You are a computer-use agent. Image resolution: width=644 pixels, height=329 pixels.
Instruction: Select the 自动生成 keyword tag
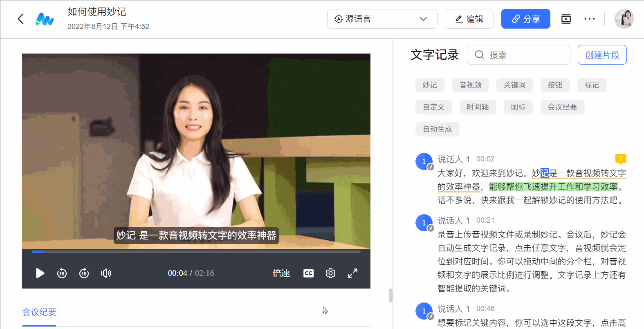[438, 129]
